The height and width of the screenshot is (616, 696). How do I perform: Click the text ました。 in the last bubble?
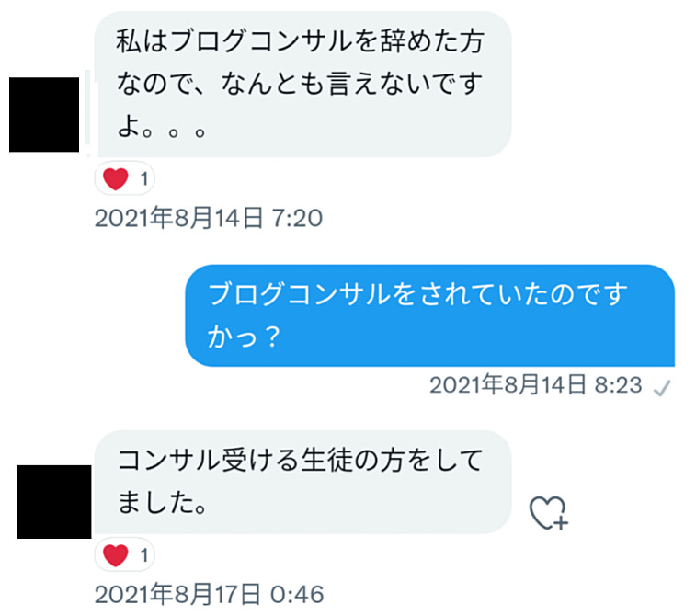point(163,502)
